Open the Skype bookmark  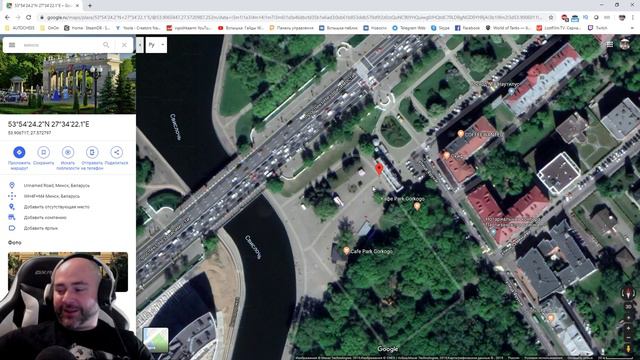click(x=440, y=28)
